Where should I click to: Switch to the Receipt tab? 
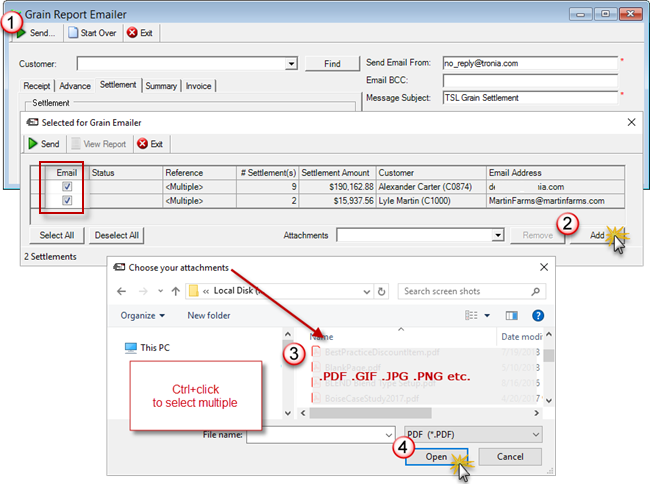tap(36, 86)
